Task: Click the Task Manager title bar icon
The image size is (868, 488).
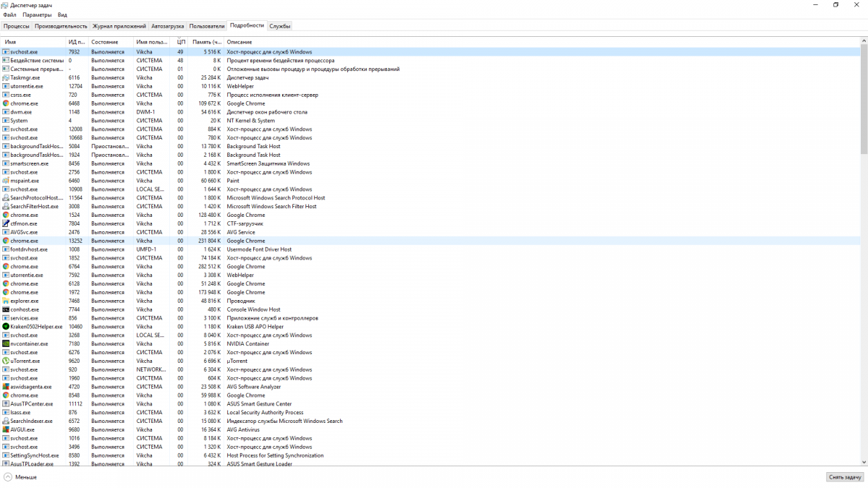Action: pos(5,5)
